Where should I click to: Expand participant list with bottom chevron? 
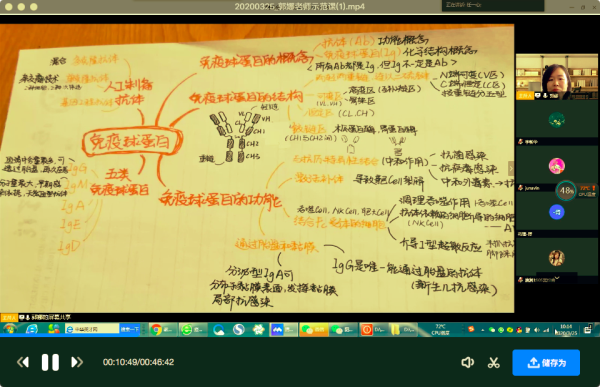(x=557, y=278)
